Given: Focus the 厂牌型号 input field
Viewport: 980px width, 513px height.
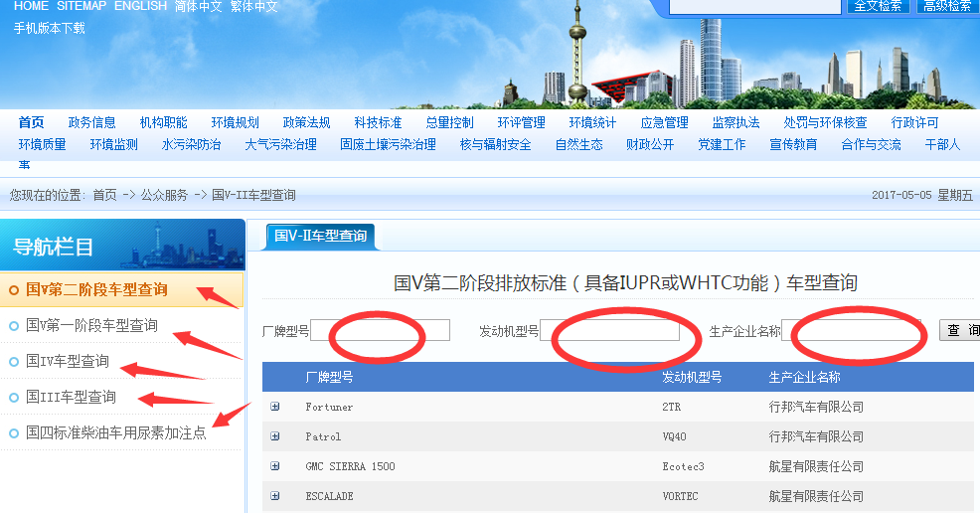Looking at the screenshot, I should (x=380, y=330).
